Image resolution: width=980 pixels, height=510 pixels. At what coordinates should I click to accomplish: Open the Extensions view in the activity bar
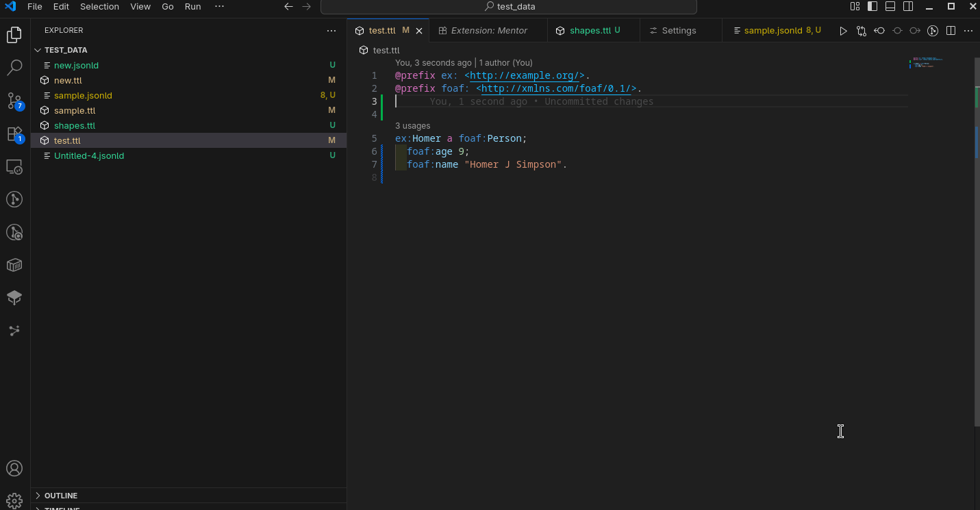[x=14, y=133]
